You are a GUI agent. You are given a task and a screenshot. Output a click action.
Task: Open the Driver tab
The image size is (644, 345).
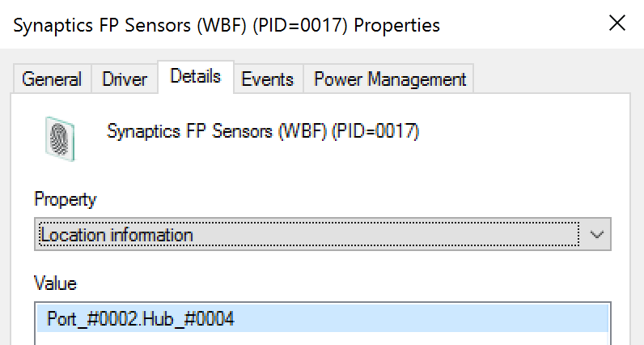pyautogui.click(x=125, y=79)
